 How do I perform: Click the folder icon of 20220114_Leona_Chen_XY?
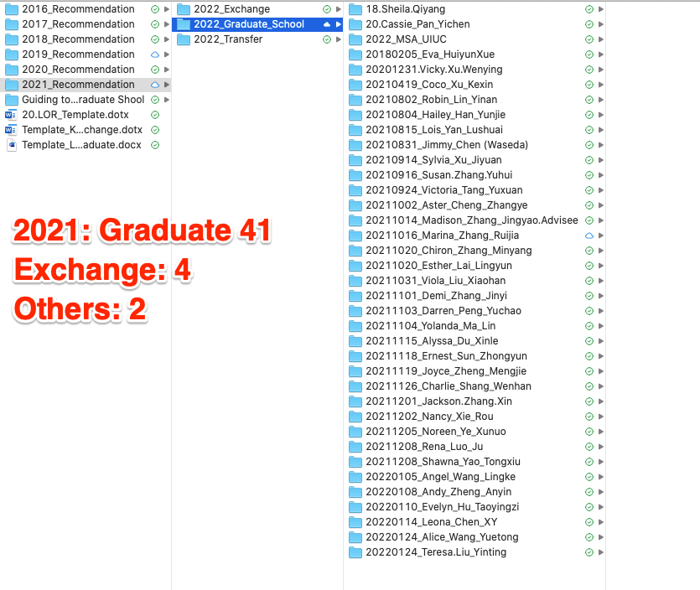355,522
